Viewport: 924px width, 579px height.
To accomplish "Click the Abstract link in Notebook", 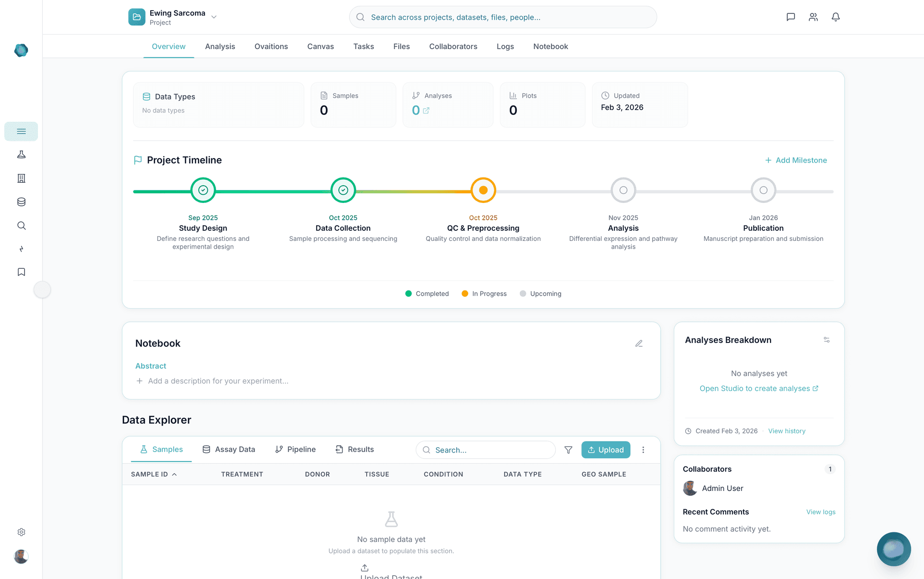I will (151, 366).
